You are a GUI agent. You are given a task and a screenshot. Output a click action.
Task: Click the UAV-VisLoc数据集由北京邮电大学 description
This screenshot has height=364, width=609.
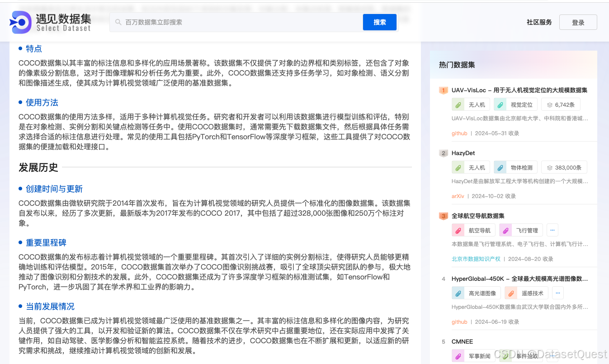[520, 118]
